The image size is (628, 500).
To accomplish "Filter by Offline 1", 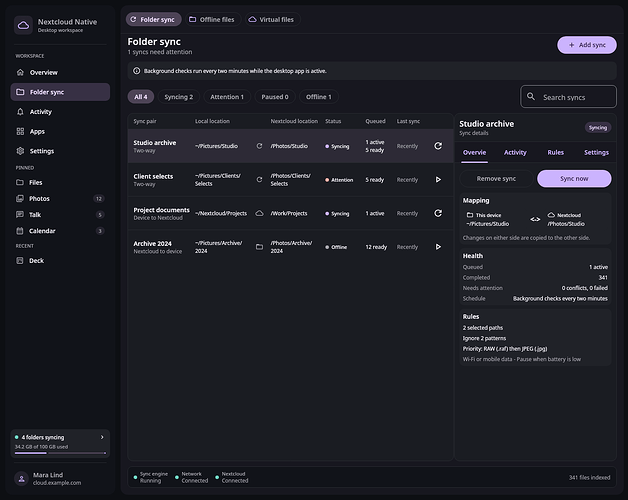I will click(x=319, y=97).
